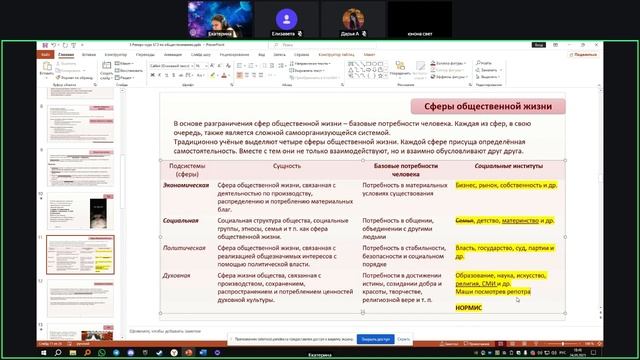640x360 pixels.
Task: Switch to Animations (Анимация) ribbon tab
Action: coord(173,55)
